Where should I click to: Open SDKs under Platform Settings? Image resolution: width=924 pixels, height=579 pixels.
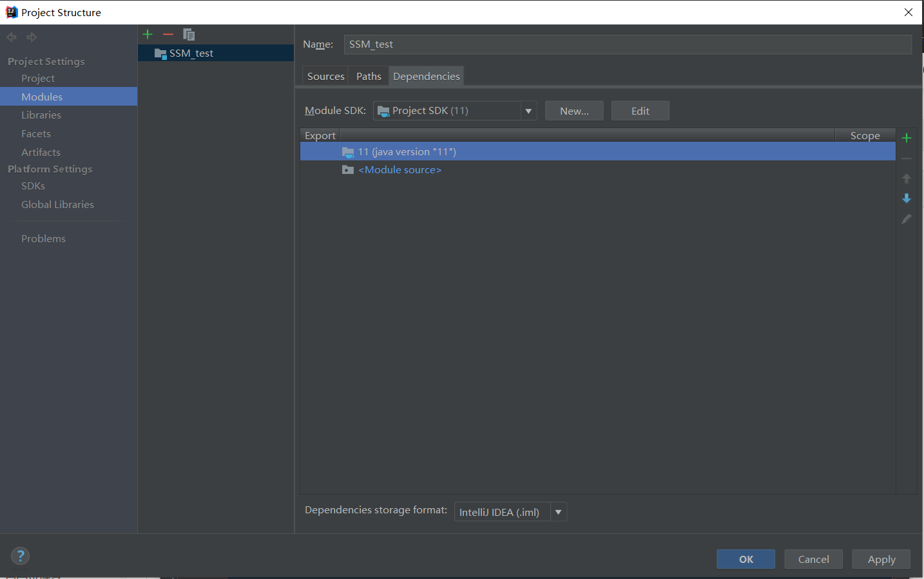[33, 185]
